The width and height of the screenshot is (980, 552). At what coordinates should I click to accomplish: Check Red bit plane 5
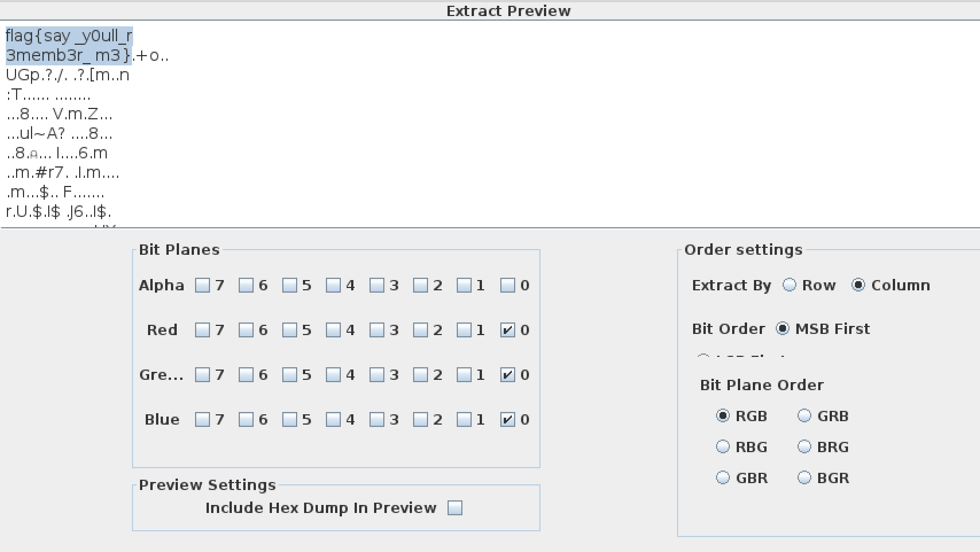tap(290, 330)
